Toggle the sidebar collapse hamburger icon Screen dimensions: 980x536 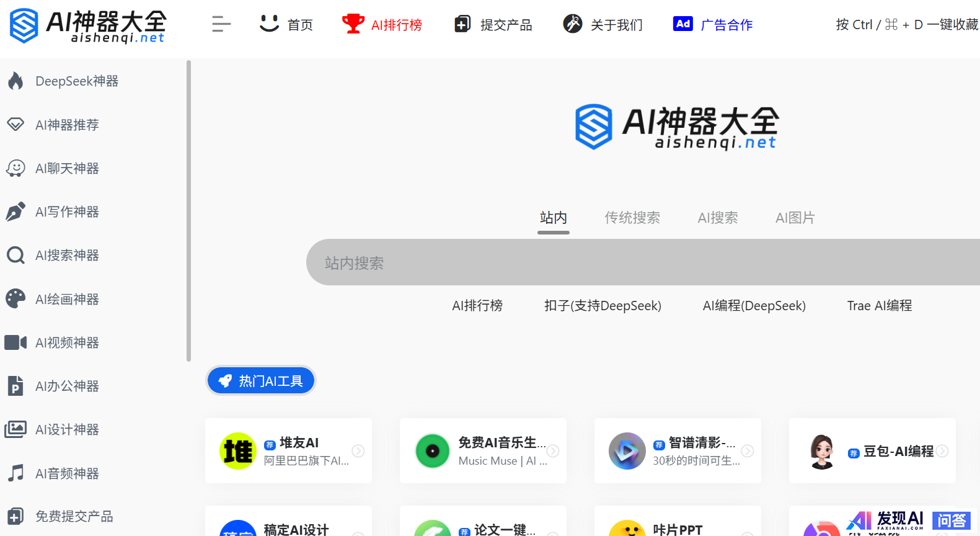click(221, 24)
